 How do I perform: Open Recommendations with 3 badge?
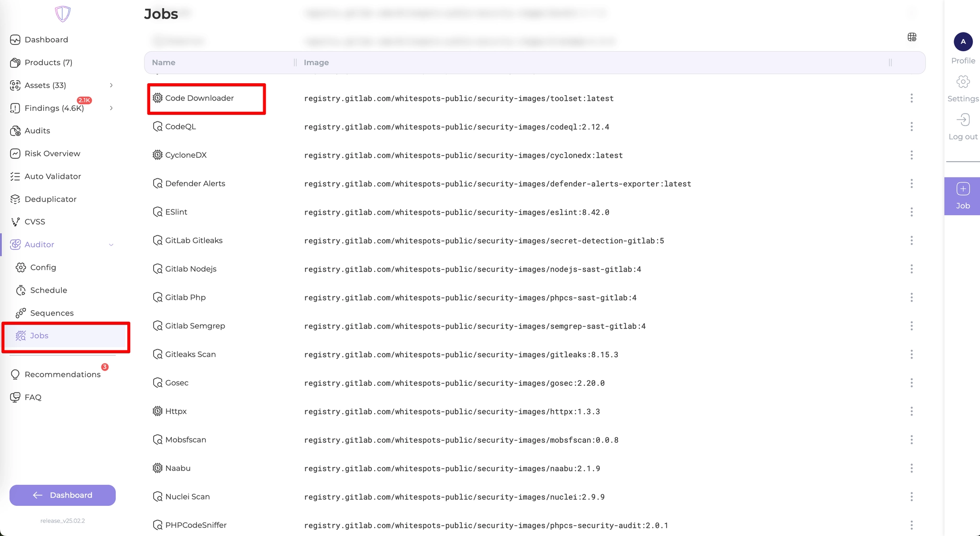(62, 374)
